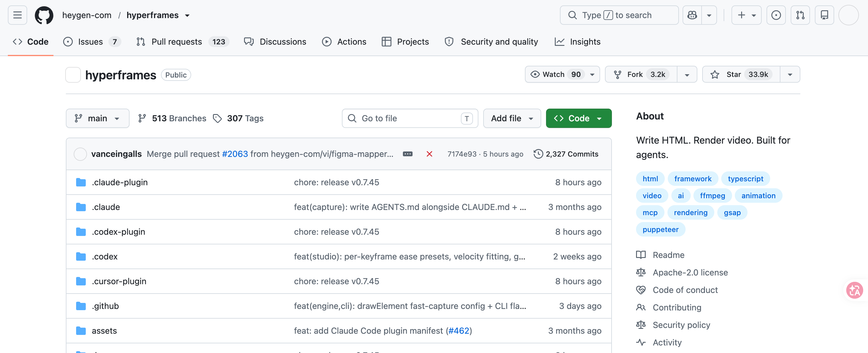Image resolution: width=868 pixels, height=353 pixels.
Task: Open the main branch selector dropdown
Action: pos(98,119)
